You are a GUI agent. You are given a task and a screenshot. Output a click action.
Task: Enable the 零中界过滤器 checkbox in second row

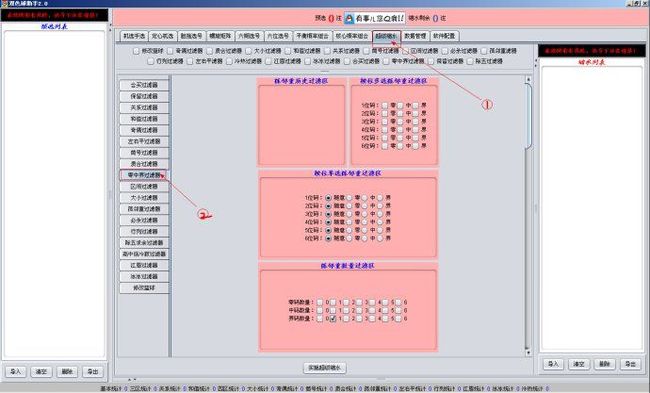click(386, 61)
